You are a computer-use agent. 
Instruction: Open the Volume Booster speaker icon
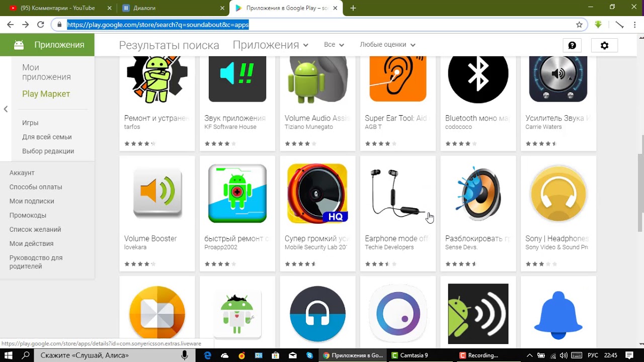[x=157, y=194]
